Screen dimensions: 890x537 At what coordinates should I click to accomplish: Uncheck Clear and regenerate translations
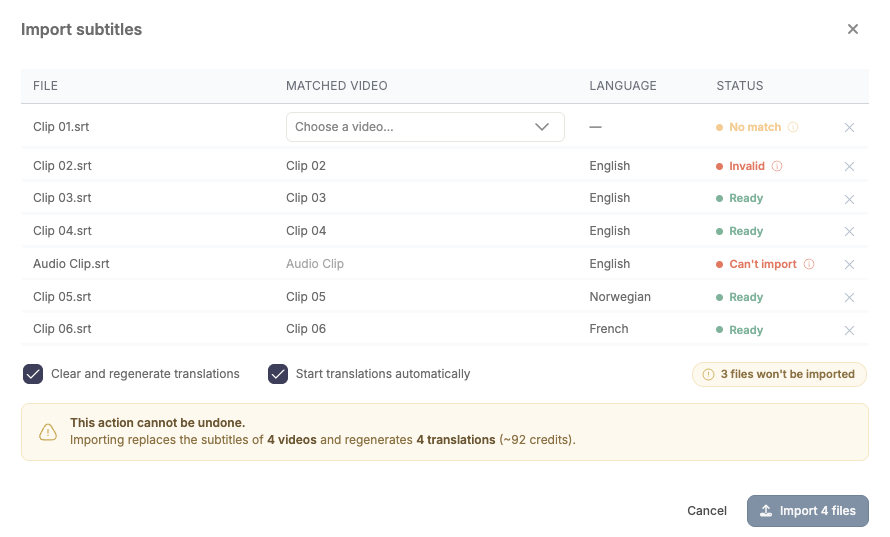point(33,374)
